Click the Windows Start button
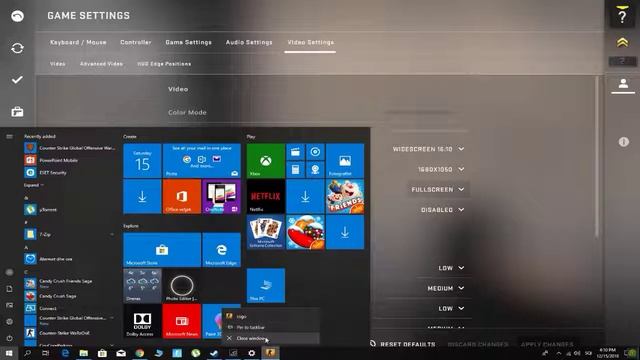Image resolution: width=640 pixels, height=360 pixels. click(9, 353)
